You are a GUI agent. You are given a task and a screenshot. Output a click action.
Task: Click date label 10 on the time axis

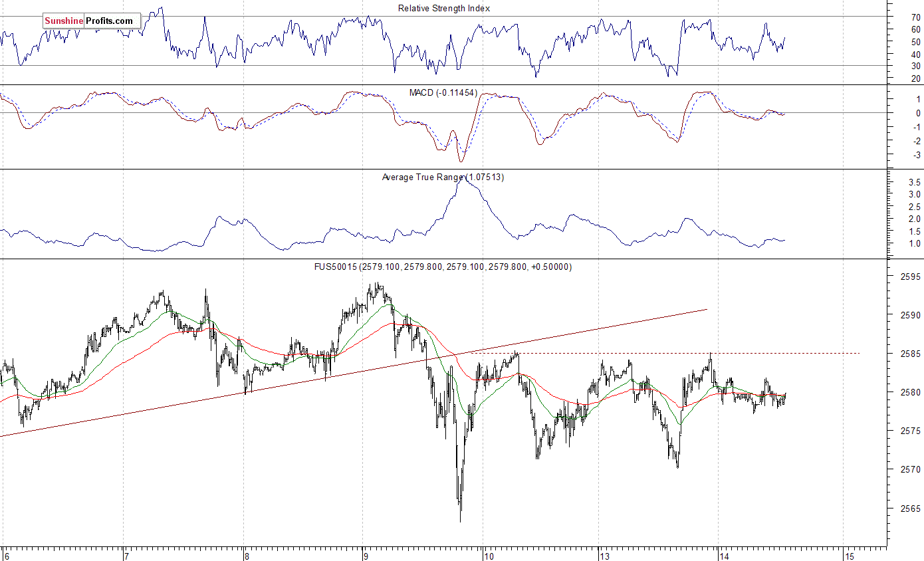point(489,555)
